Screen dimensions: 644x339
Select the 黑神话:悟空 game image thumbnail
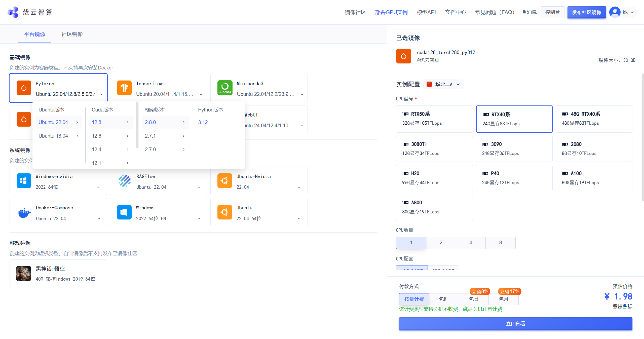[24, 274]
